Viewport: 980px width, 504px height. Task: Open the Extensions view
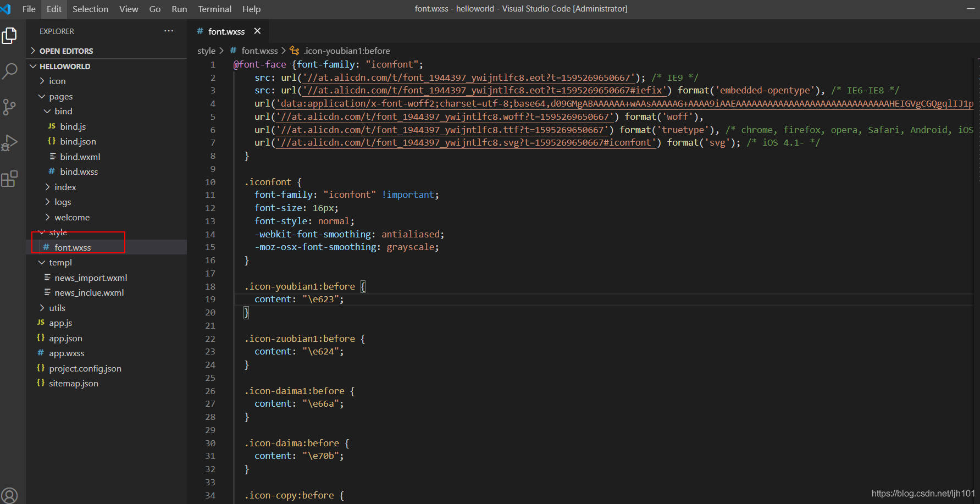[9, 179]
